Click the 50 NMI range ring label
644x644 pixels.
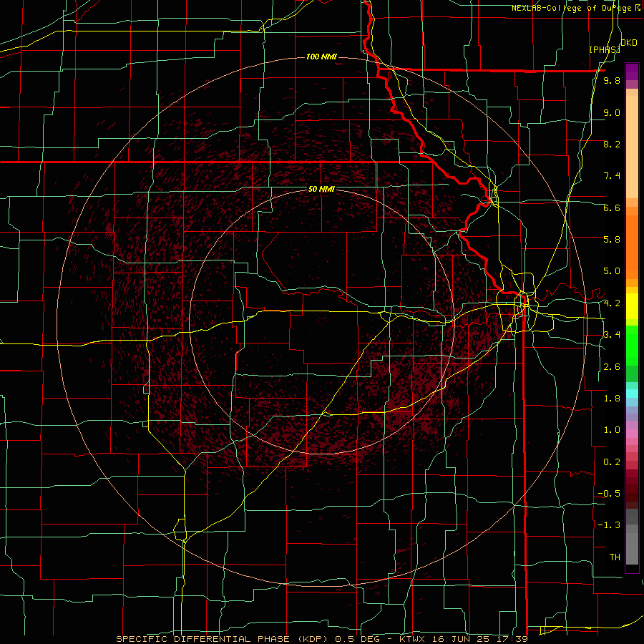[x=321, y=190]
